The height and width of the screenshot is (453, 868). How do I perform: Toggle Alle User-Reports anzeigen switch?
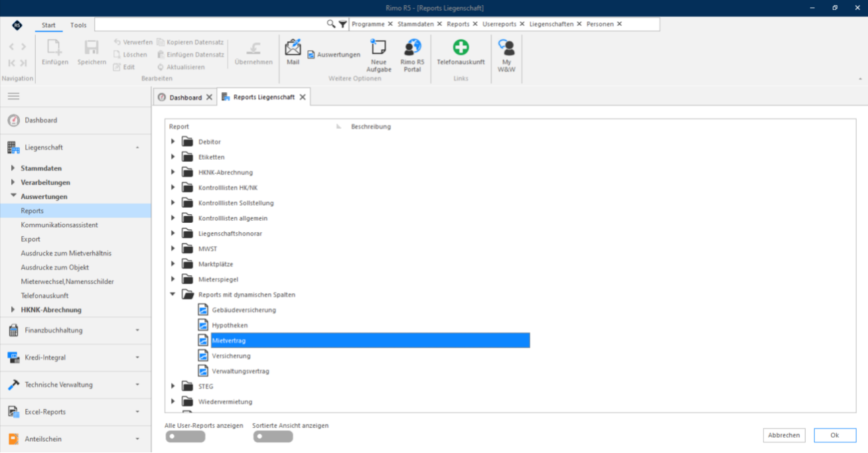pos(185,436)
